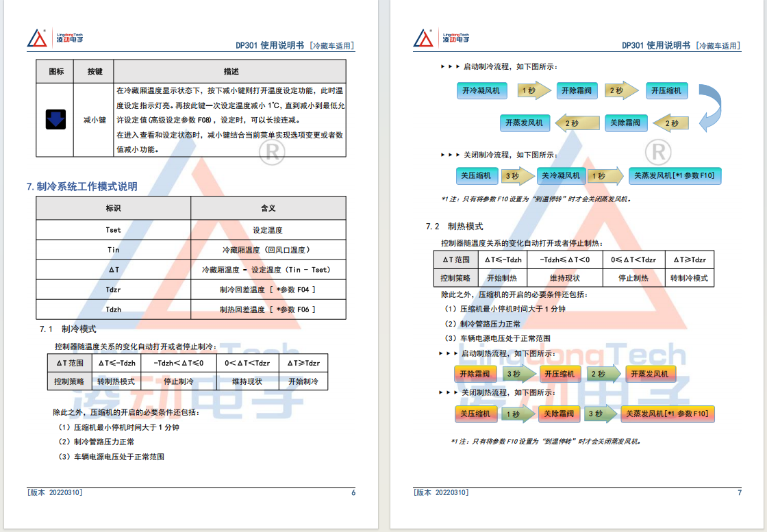The height and width of the screenshot is (532, 767).
Task: Click the orange '关压缩机' flow box
Action: [475, 414]
